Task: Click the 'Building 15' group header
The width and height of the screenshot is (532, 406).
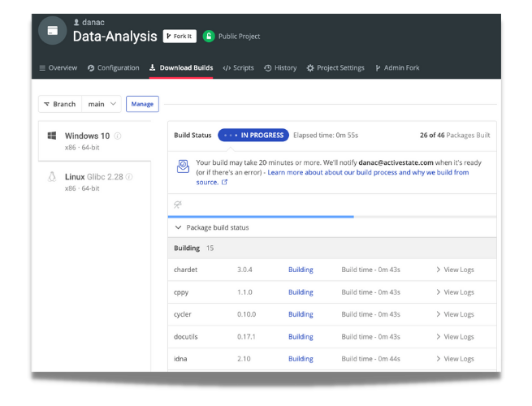Action: click(332, 248)
